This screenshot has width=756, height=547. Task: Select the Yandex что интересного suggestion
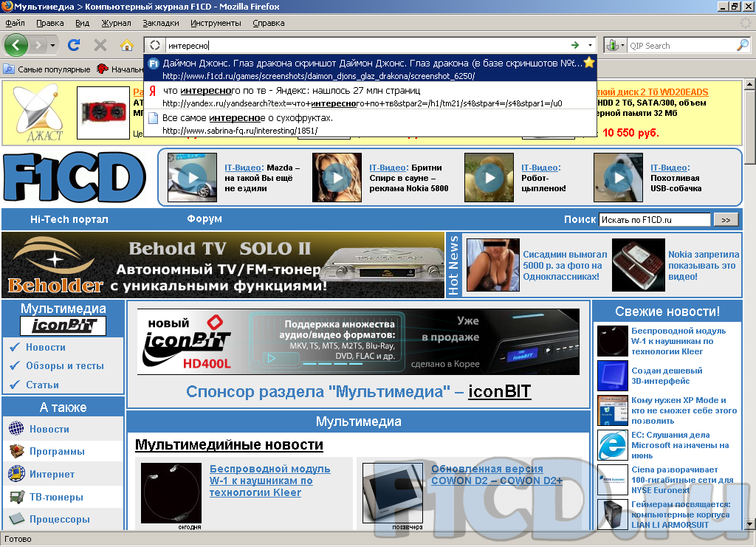pyautogui.click(x=371, y=96)
